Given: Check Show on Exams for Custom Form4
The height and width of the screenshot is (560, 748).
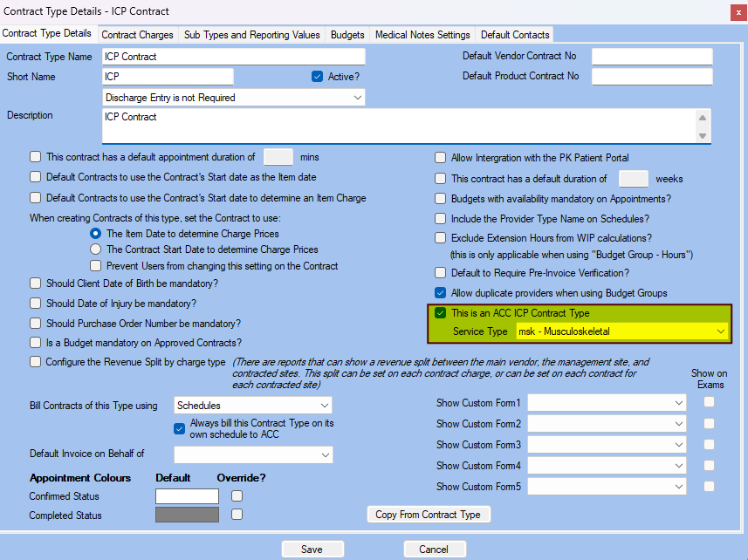Looking at the screenshot, I should click(710, 465).
